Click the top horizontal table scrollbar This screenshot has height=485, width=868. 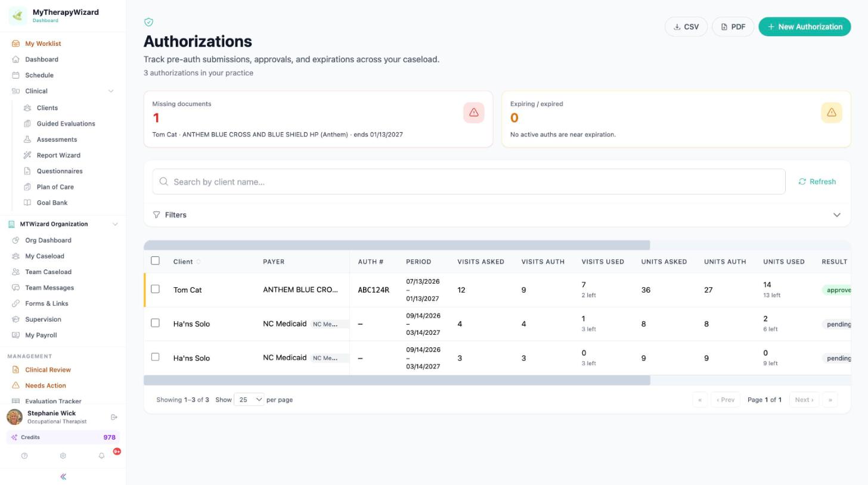(x=397, y=245)
